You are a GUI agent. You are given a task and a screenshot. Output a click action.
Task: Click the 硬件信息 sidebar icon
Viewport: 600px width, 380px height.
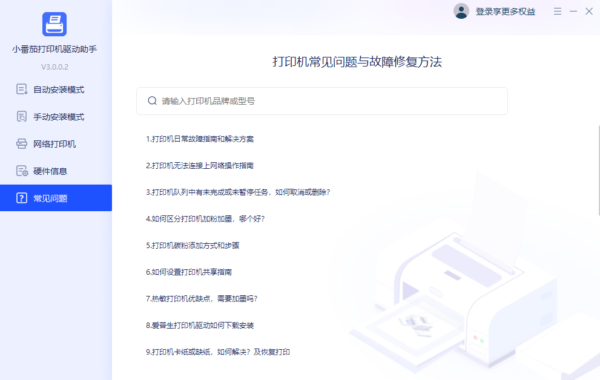[22, 171]
